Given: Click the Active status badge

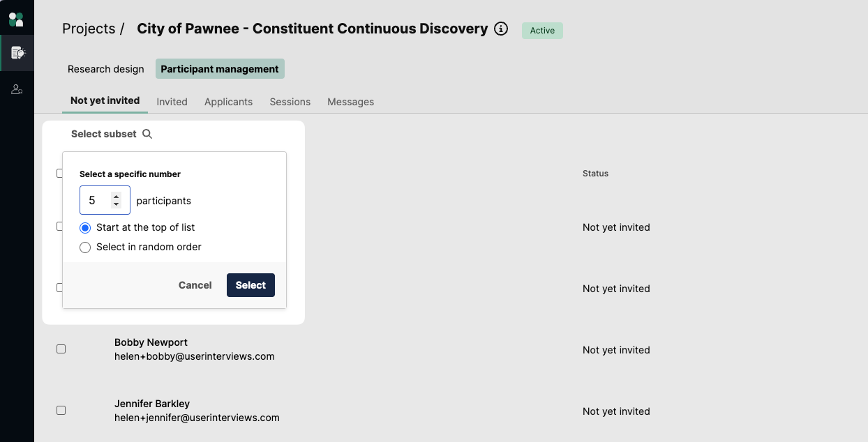Looking at the screenshot, I should (542, 31).
